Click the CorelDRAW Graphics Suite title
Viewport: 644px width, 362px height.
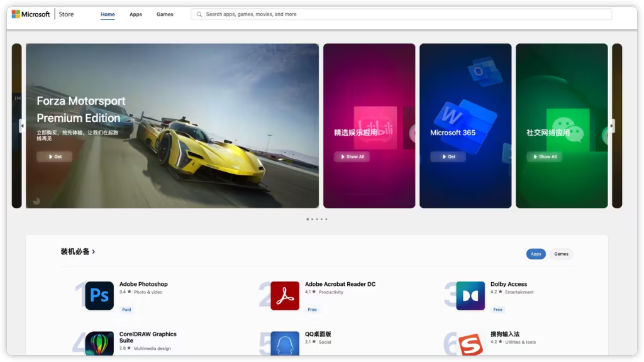(148, 337)
